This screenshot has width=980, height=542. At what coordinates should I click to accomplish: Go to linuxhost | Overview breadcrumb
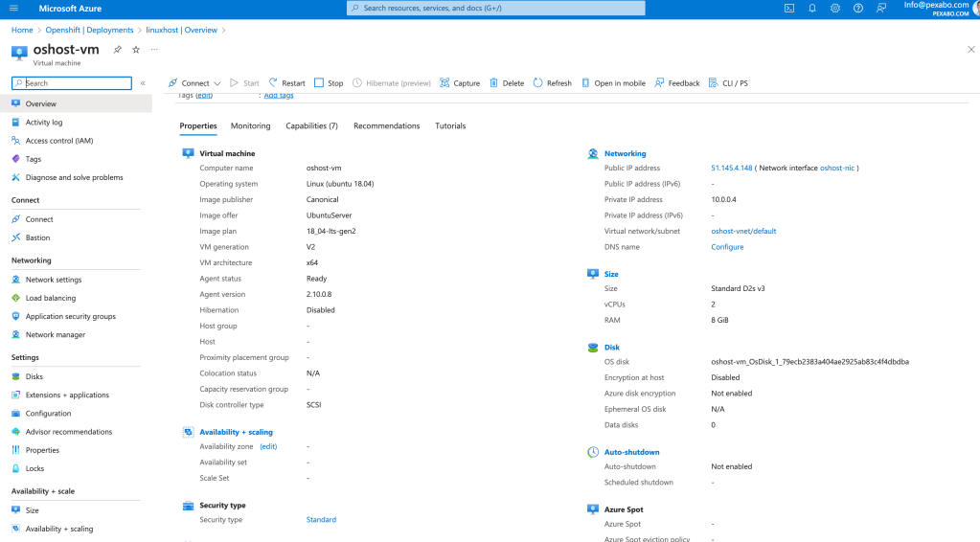tap(181, 30)
